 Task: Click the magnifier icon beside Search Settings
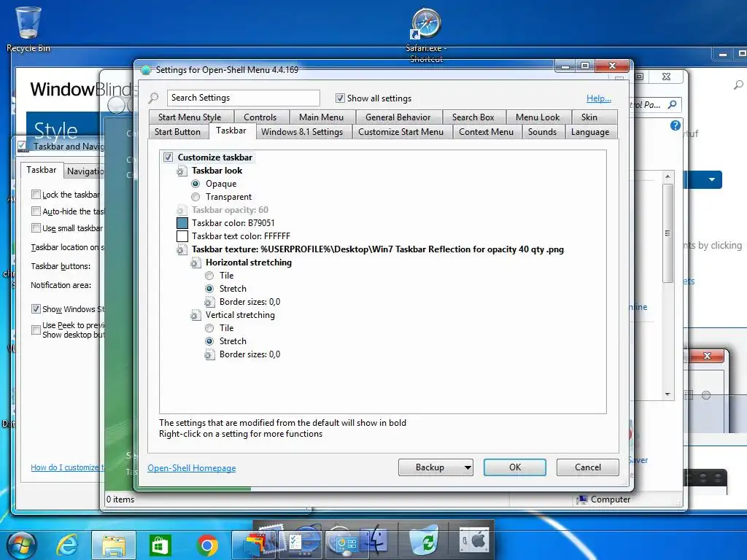click(153, 98)
